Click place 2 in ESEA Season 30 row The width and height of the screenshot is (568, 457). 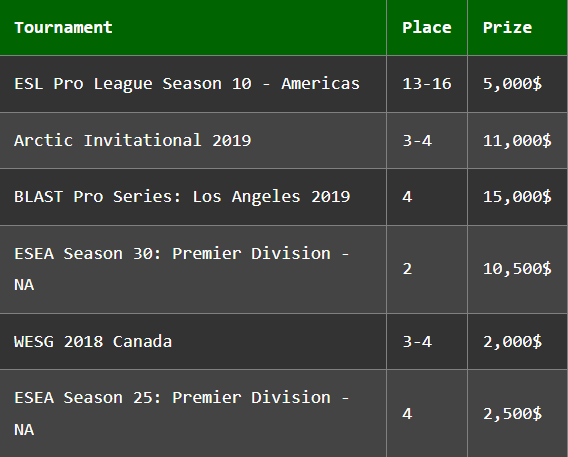(407, 269)
